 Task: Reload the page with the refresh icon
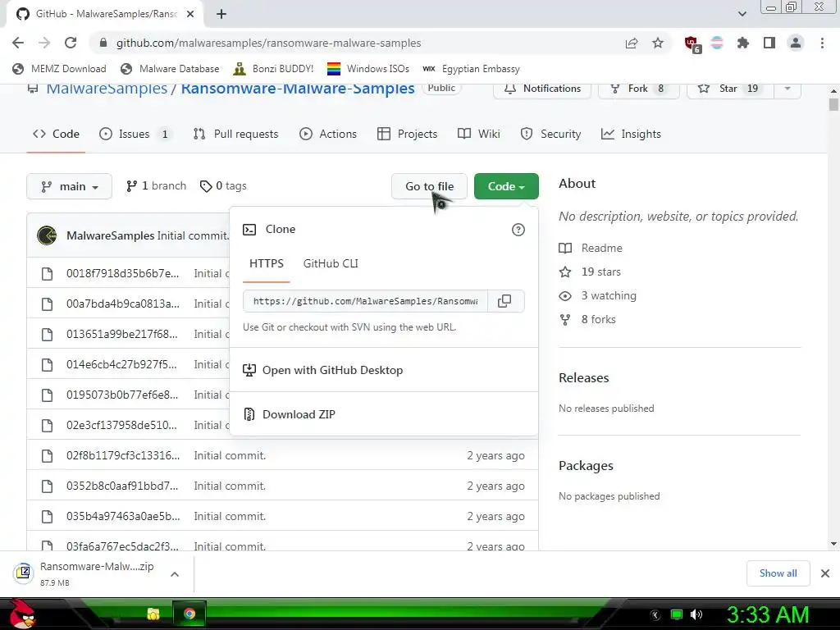click(x=71, y=43)
